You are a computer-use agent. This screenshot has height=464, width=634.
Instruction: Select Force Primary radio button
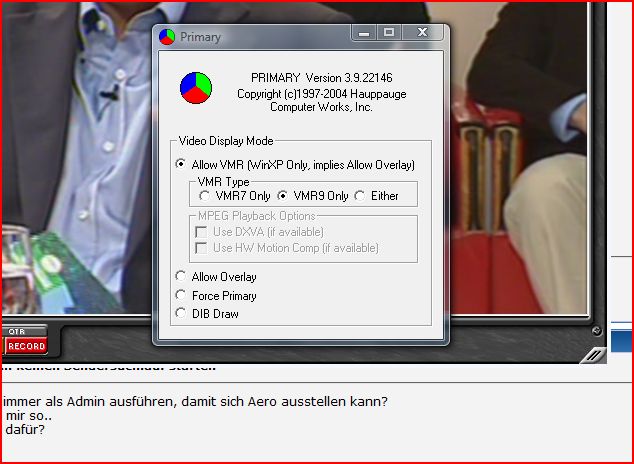(x=181, y=295)
